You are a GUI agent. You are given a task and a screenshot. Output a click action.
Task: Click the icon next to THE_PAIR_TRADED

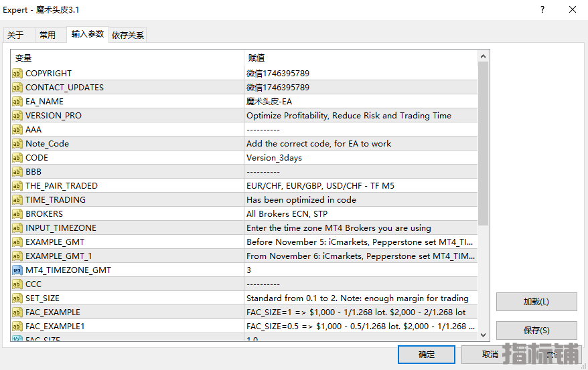click(x=17, y=186)
